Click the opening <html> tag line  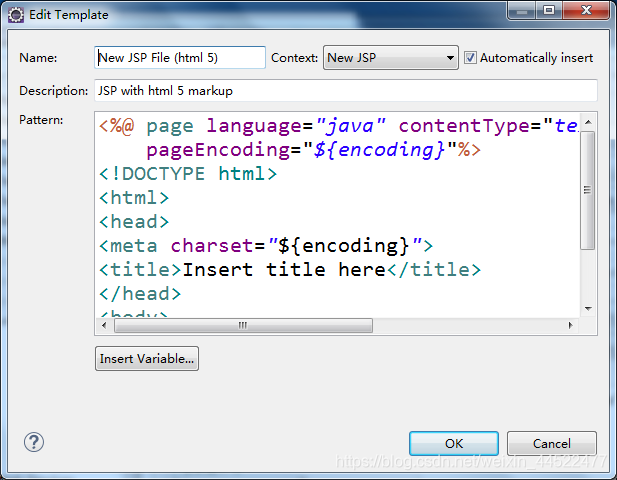coord(134,198)
